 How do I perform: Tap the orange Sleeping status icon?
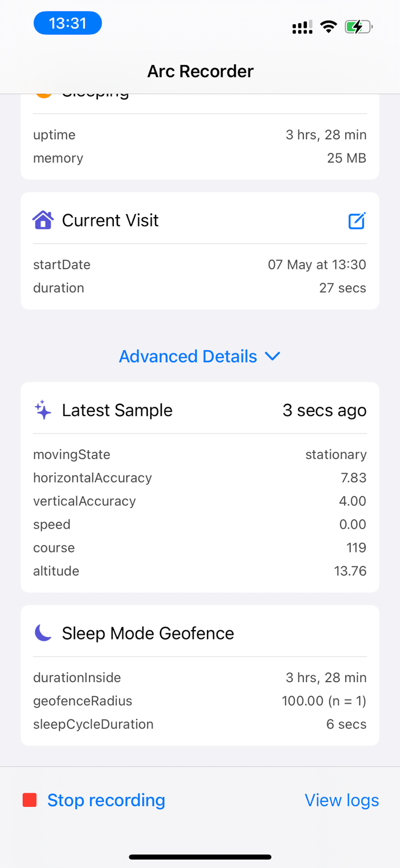click(x=43, y=91)
